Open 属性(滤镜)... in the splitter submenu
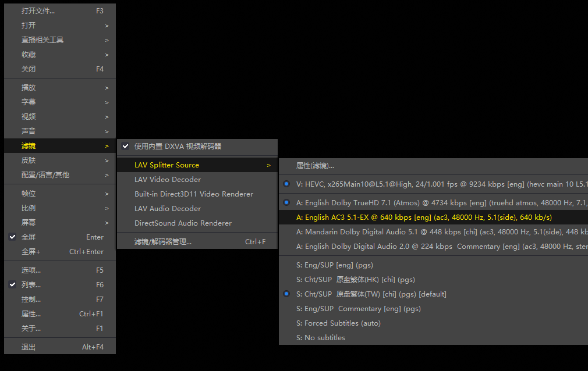Screen dimensions: 588x371 [x=434, y=166]
